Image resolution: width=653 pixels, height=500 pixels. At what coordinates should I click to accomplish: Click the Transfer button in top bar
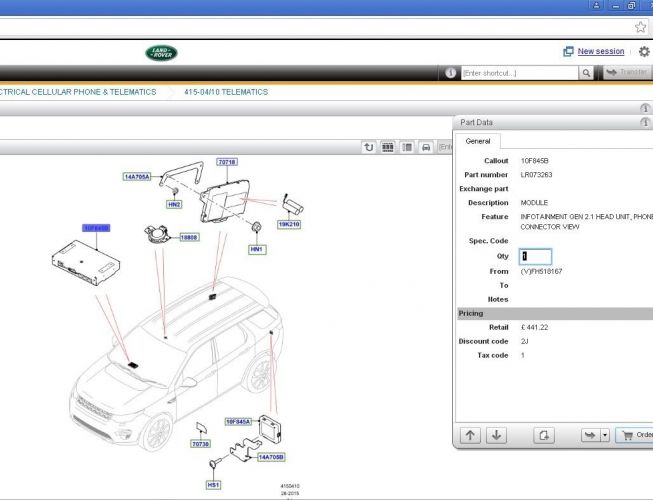pos(626,72)
